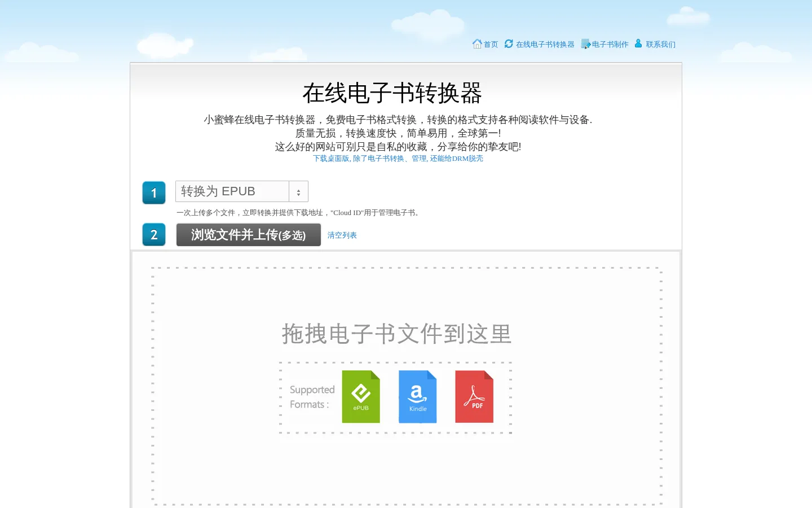Open the 电子书制作 navigation link
The width and height of the screenshot is (812, 508).
pos(610,45)
